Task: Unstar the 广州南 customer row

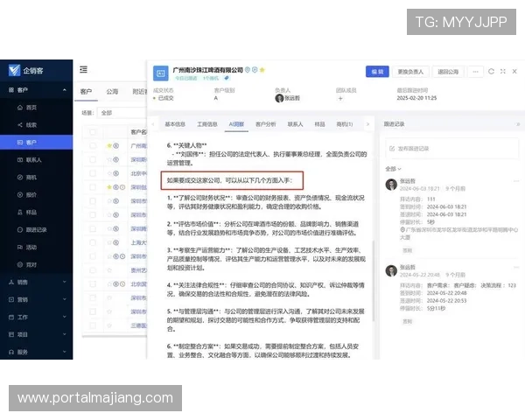Action: pyautogui.click(x=109, y=146)
